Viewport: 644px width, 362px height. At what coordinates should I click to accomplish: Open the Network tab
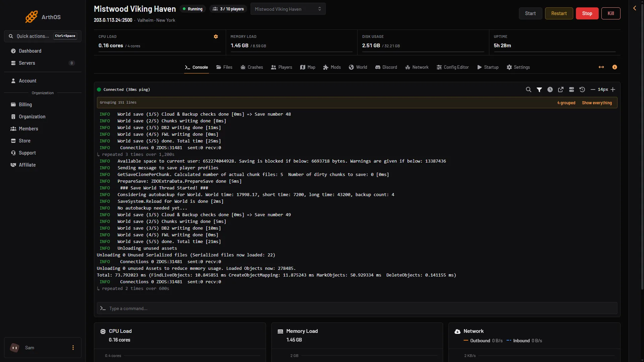417,67
